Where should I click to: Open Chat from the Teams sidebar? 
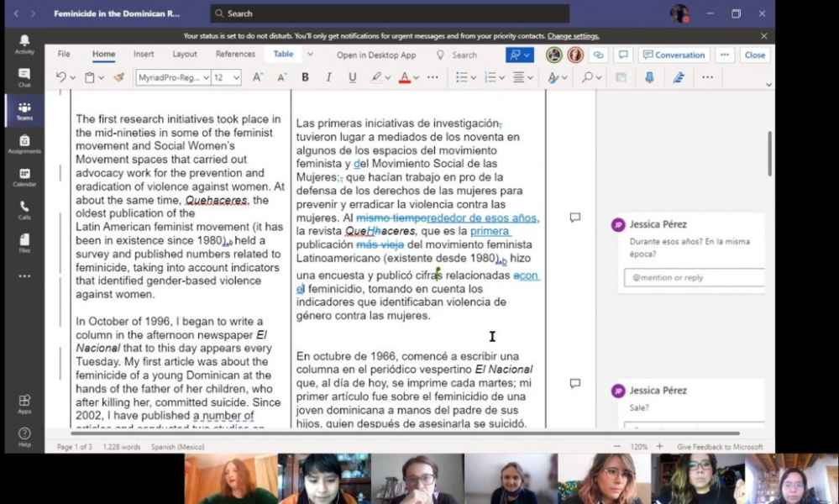coord(24,77)
